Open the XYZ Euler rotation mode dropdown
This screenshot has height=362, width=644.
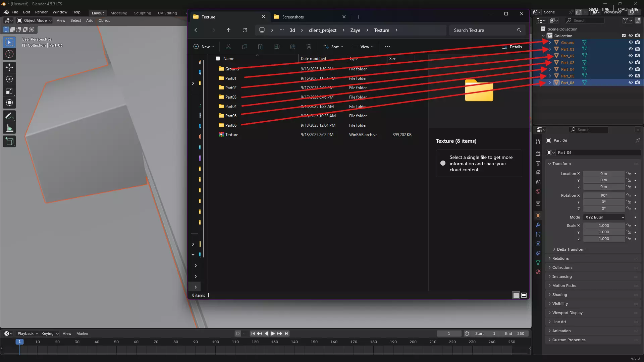pos(604,217)
